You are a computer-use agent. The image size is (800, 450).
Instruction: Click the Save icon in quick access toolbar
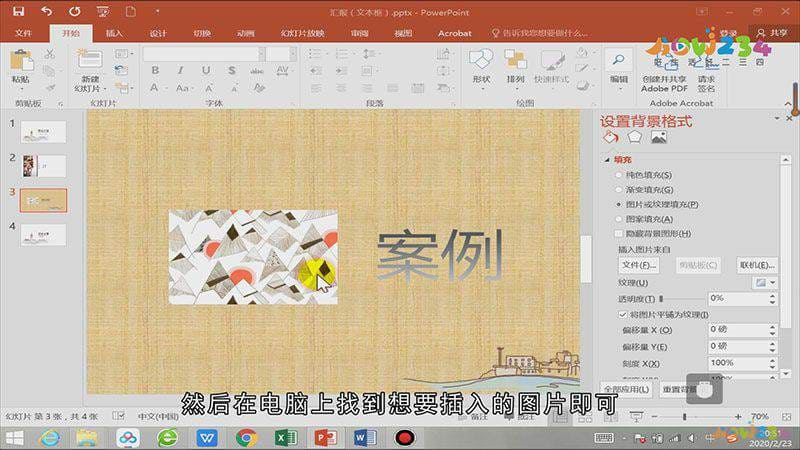[19, 11]
